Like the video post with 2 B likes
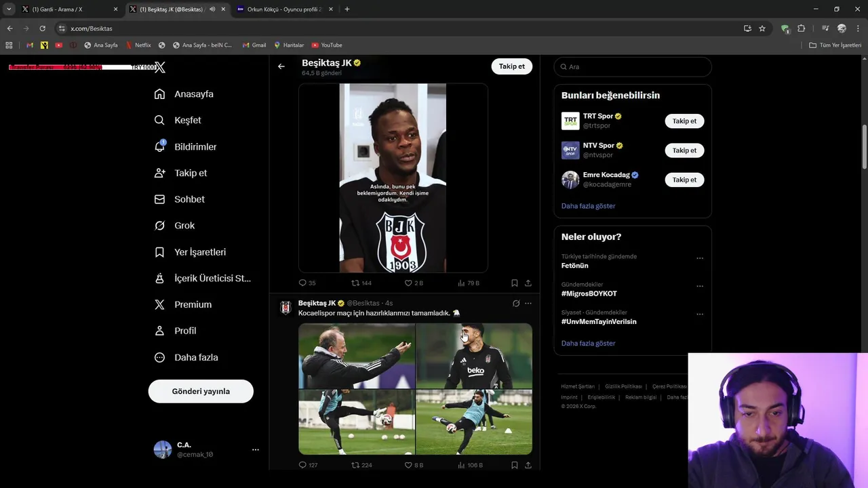 point(414,283)
